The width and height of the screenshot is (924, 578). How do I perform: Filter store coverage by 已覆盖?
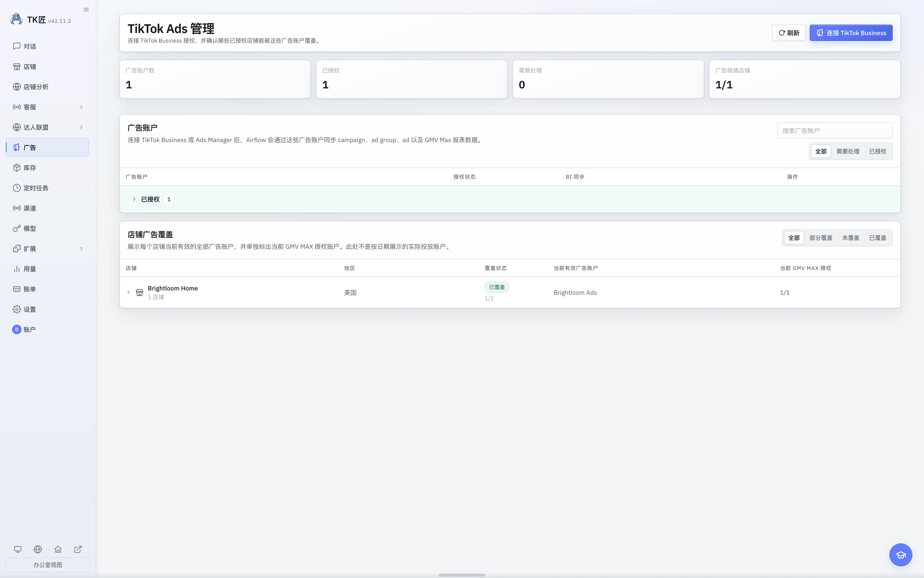[878, 238]
